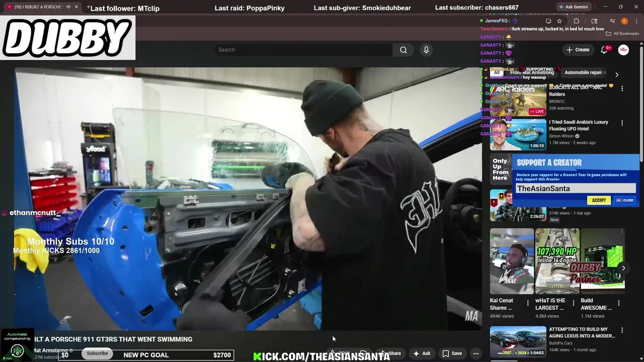This screenshot has width=644, height=362.
Task: Select the From Mat Armstrong chip
Action: point(532,72)
